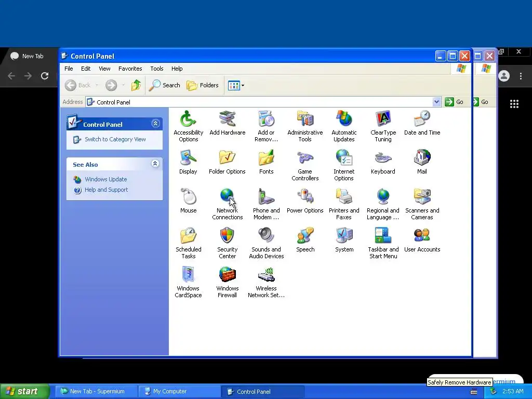Click the Up folder toolbar button

[x=136, y=85]
